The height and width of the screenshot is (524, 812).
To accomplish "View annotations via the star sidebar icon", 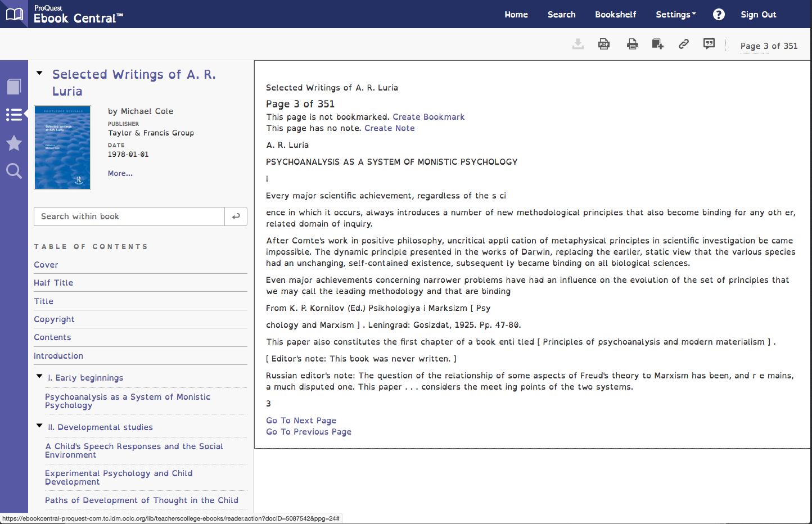I will pyautogui.click(x=13, y=143).
